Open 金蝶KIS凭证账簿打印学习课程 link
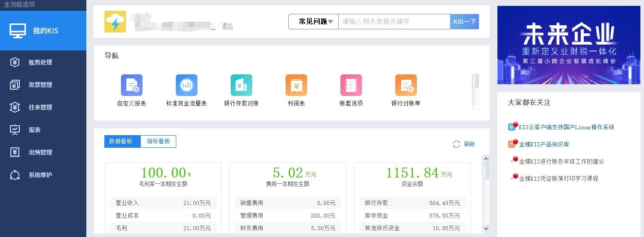This screenshot has height=237, width=644. click(559, 178)
